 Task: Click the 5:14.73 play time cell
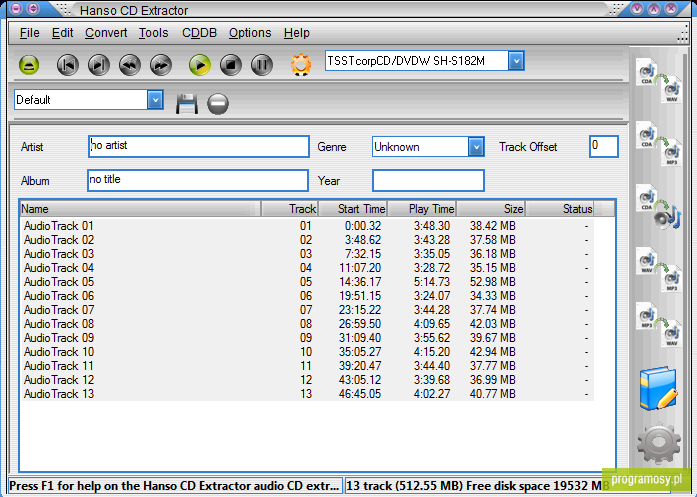(432, 282)
